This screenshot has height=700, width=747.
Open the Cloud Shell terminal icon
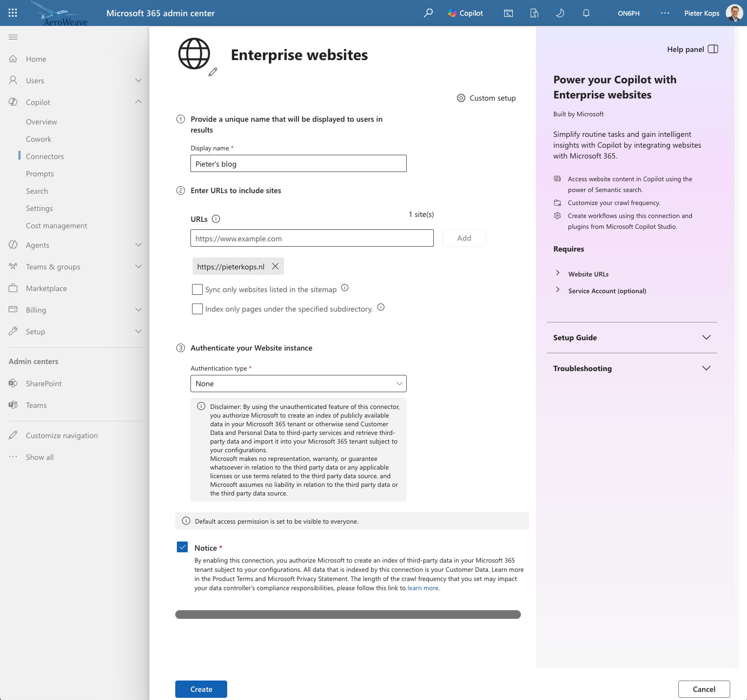pos(508,13)
